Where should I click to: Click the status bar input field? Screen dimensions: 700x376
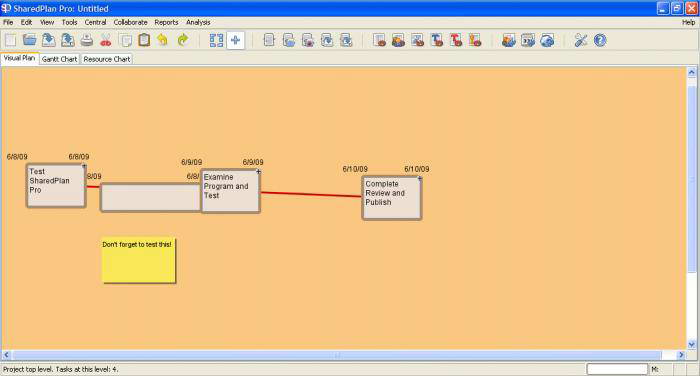617,369
